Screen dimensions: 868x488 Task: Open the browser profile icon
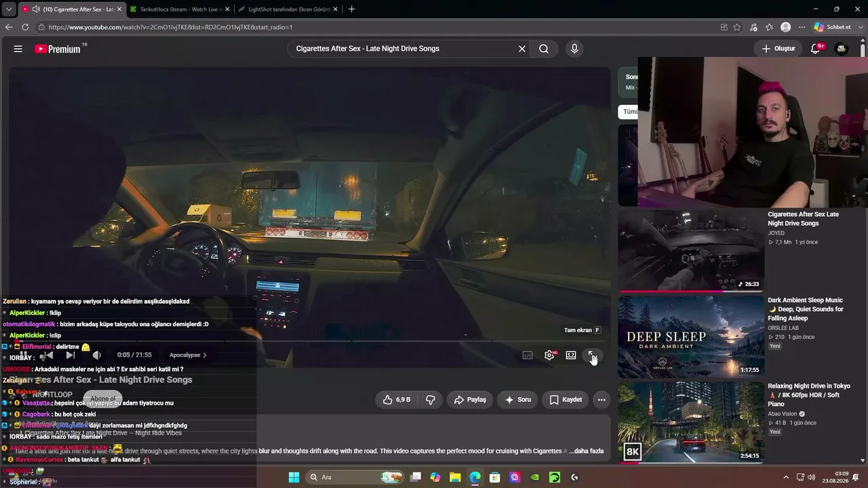(786, 27)
